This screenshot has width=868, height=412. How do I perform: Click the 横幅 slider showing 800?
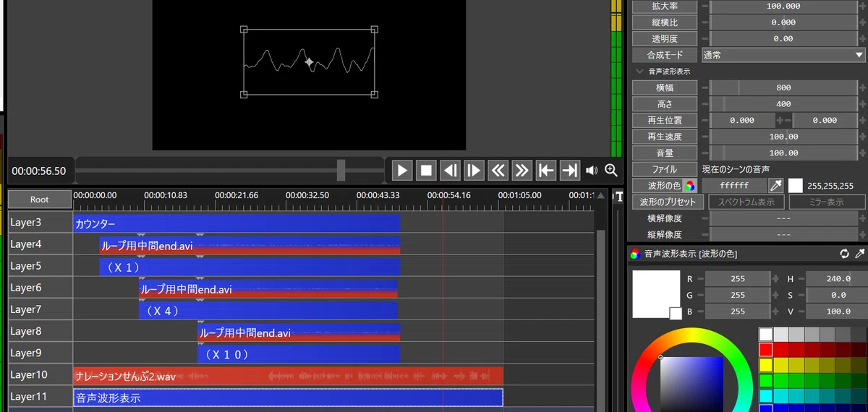pyautogui.click(x=783, y=87)
